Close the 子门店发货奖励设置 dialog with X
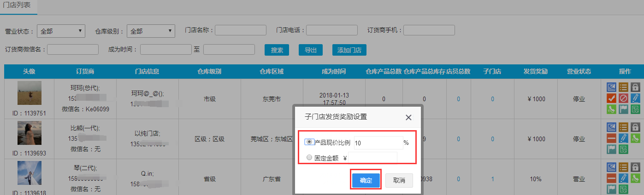Image resolution: width=644 pixels, height=195 pixels. click(408, 117)
